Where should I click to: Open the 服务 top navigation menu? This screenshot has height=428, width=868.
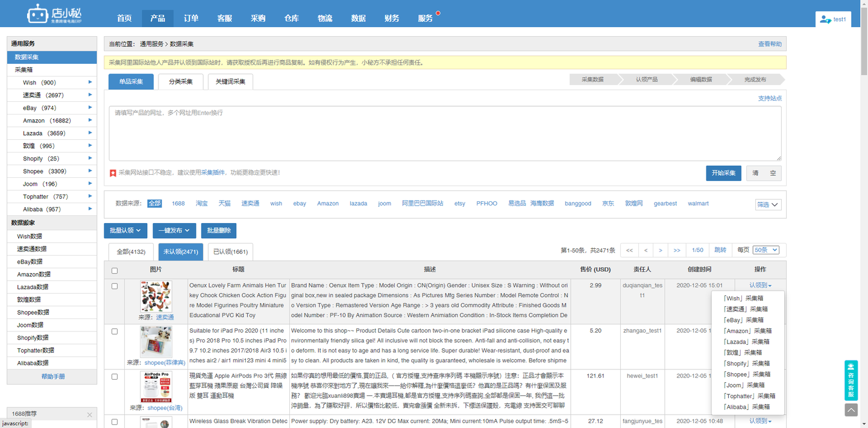[426, 19]
